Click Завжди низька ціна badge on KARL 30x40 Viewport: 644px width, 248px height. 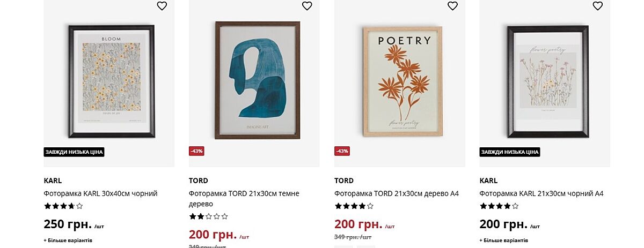coord(74,152)
